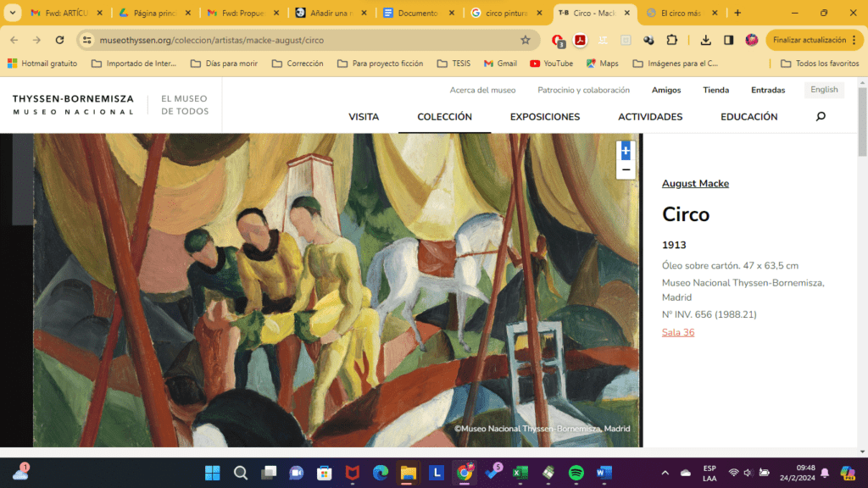Switch to the 'circo pintura' Google tab

[507, 13]
